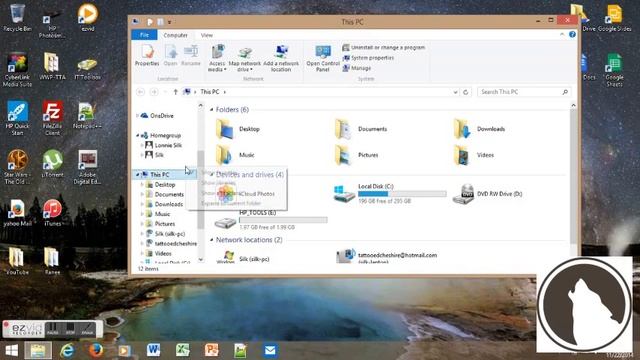Screen dimensions: 640x360
Task: Select DVD RW Drive (D:)
Action: point(488,193)
